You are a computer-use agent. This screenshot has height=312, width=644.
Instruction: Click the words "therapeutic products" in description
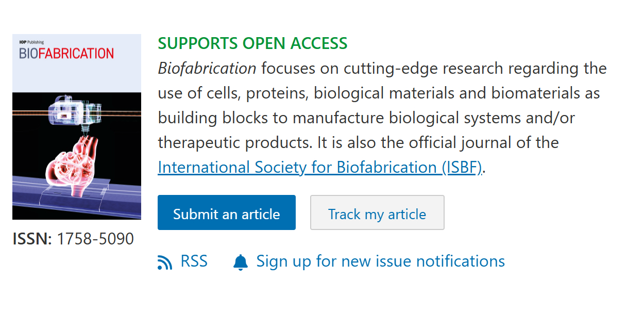pos(229,143)
